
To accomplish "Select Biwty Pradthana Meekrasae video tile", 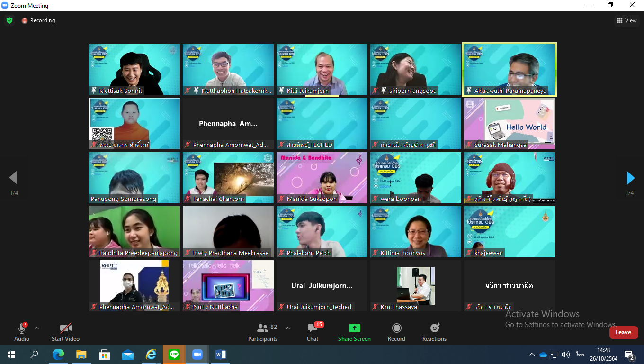I will pyautogui.click(x=228, y=232).
